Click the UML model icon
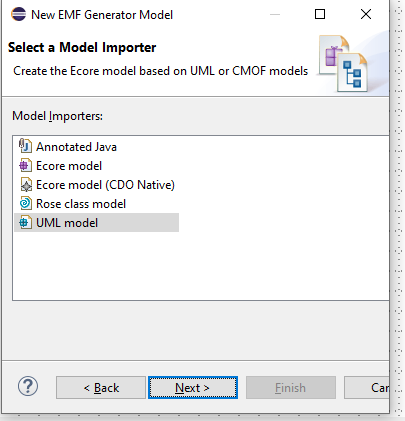This screenshot has height=421, width=405. click(x=25, y=222)
